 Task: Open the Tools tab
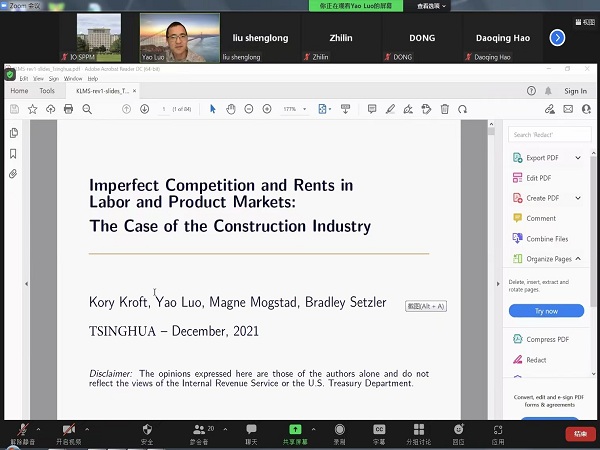pos(47,91)
